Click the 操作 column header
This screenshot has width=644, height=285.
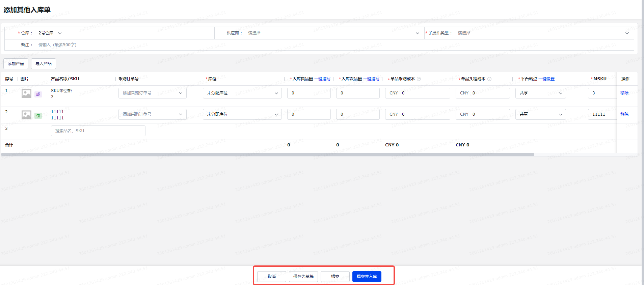(x=625, y=79)
